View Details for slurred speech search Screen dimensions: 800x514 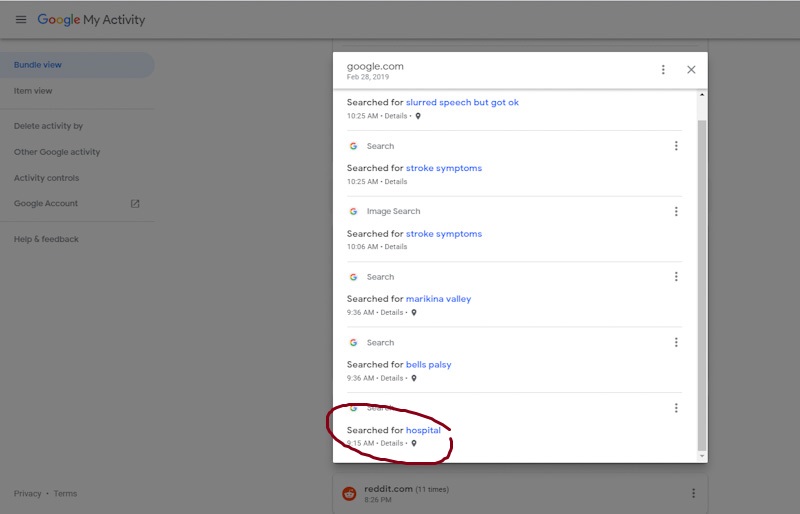tap(396, 116)
